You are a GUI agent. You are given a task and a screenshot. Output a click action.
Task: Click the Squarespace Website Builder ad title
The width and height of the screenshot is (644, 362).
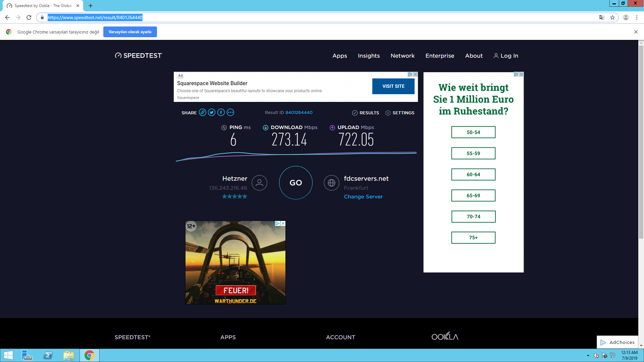click(212, 83)
